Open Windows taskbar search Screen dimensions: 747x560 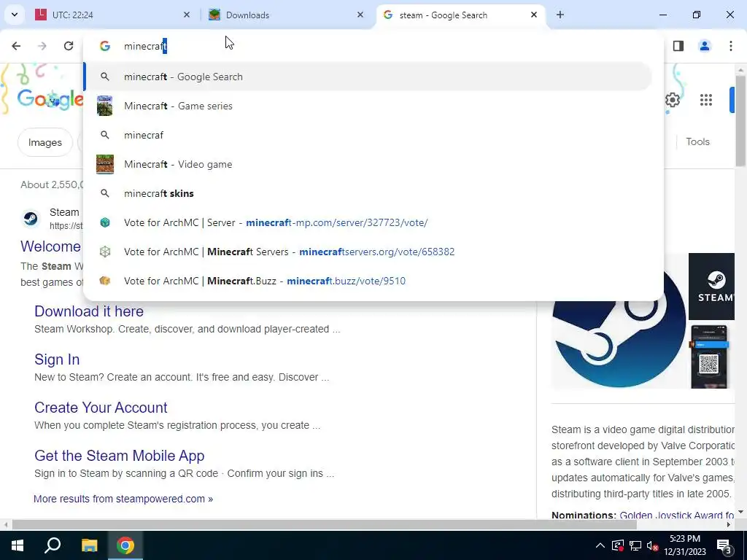pos(53,545)
